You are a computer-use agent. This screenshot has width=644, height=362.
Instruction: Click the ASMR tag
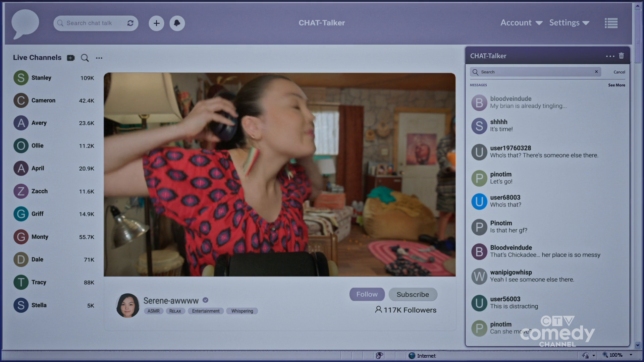[x=154, y=311]
